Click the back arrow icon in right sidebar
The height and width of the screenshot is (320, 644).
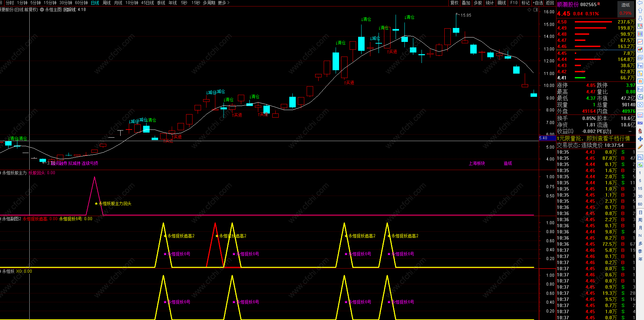pyautogui.click(x=640, y=3)
